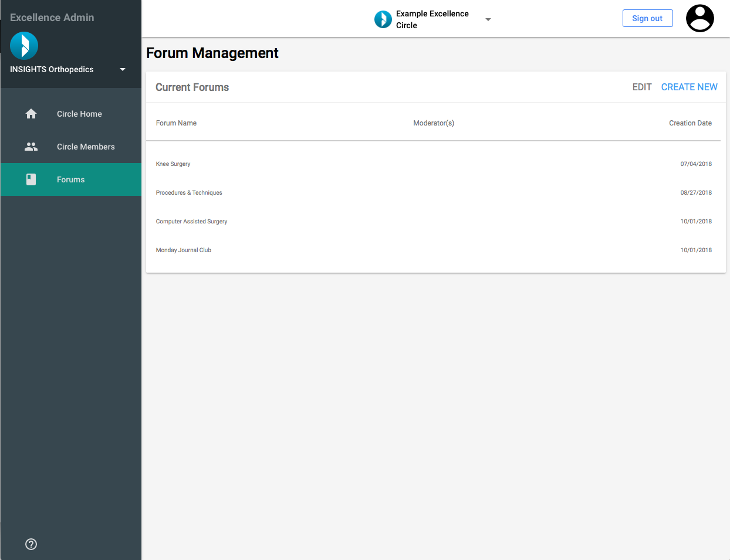Click the Current Forums heading
This screenshot has height=560, width=730.
[192, 87]
